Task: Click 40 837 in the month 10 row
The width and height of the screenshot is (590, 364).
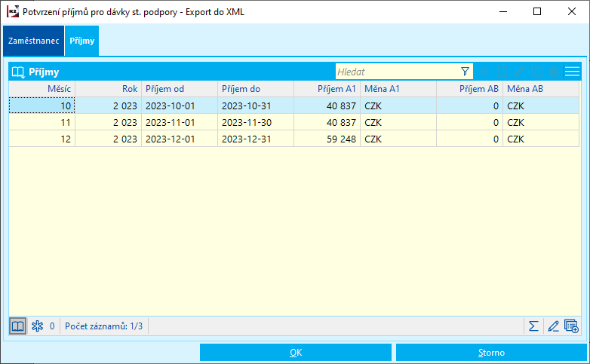Action: click(327, 106)
